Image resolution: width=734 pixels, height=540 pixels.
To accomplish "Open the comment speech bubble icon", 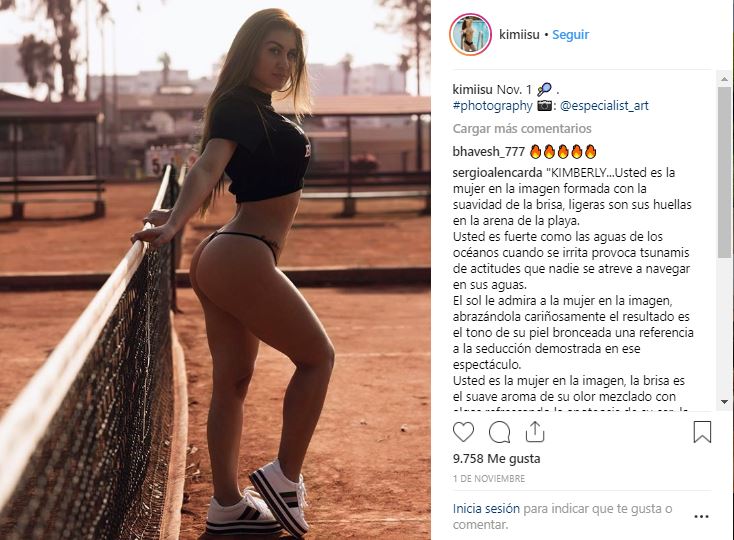I will [499, 432].
